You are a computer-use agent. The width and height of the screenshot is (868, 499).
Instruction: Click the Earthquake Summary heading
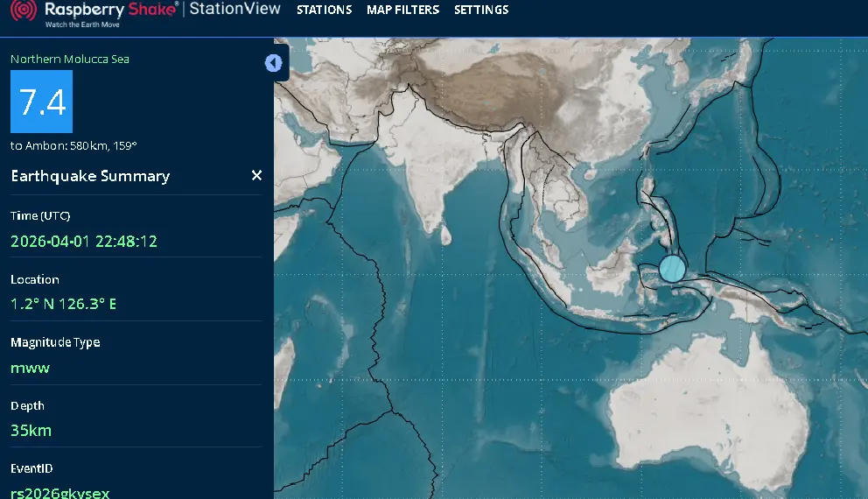pyautogui.click(x=90, y=176)
